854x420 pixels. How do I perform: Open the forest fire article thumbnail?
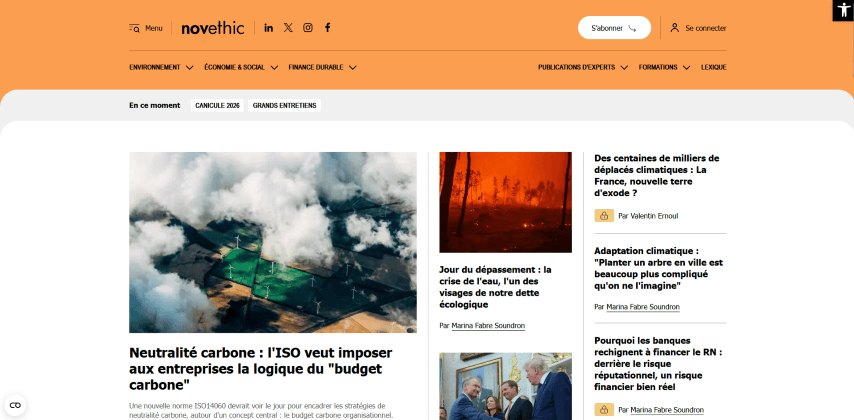pyautogui.click(x=505, y=202)
